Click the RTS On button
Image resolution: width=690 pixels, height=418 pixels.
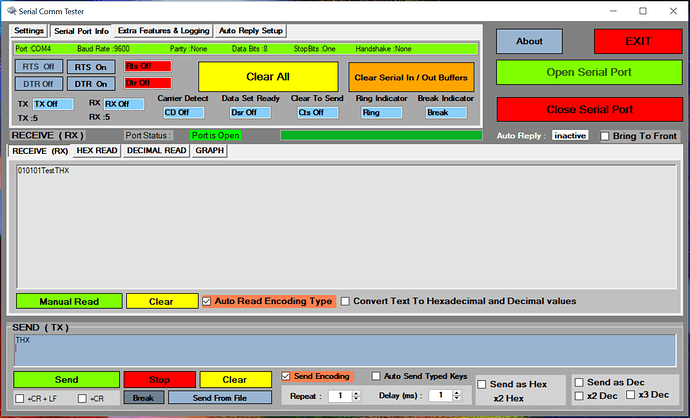[x=91, y=67]
